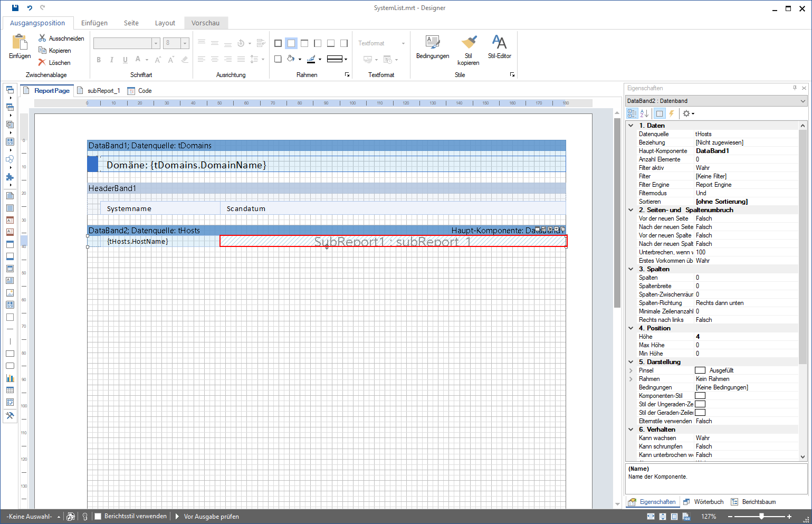Zoom in with the plus button
The width and height of the screenshot is (812, 524).
point(789,517)
